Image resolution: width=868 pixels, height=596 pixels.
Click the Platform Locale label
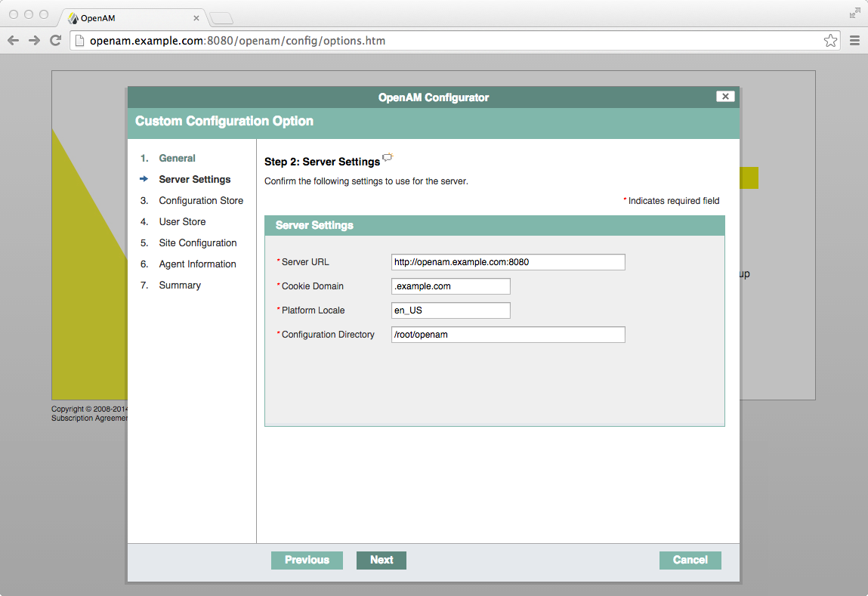pyautogui.click(x=313, y=310)
